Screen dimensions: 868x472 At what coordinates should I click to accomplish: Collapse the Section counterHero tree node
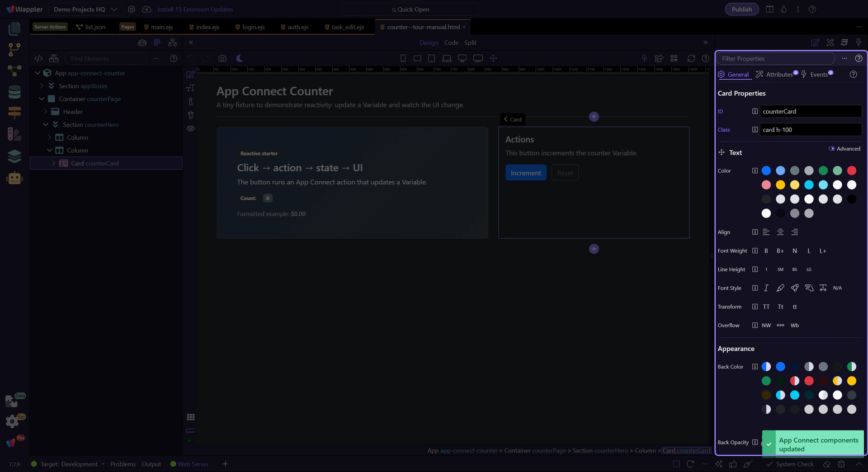tap(46, 124)
